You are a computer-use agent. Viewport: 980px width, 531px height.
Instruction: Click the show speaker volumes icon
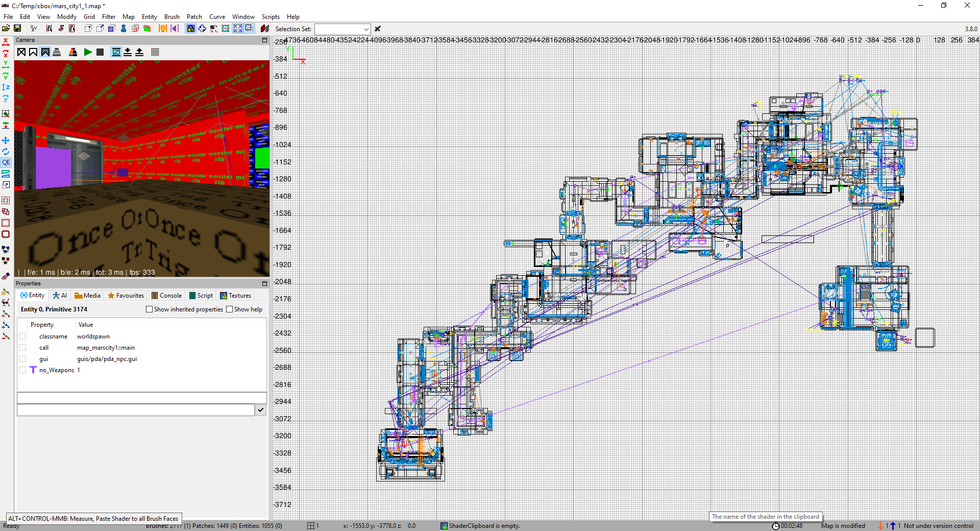pos(175,29)
